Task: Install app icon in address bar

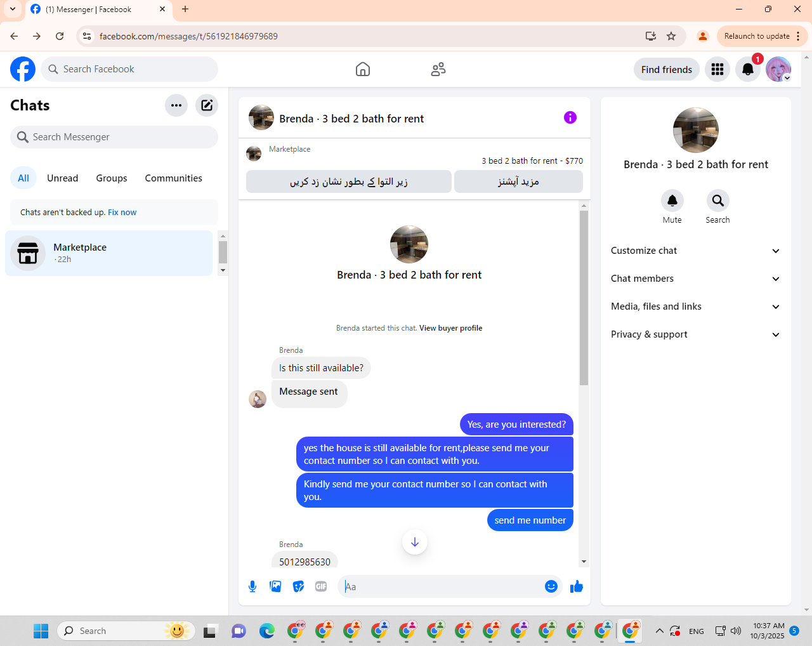Action: coord(651,36)
